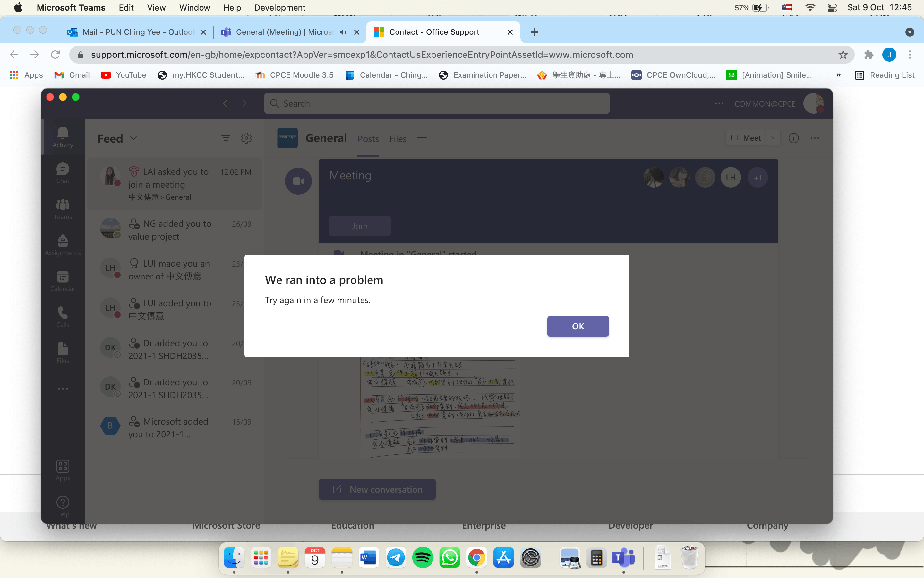The image size is (924, 578).
Task: Bookmark this page with the star
Action: pos(843,55)
